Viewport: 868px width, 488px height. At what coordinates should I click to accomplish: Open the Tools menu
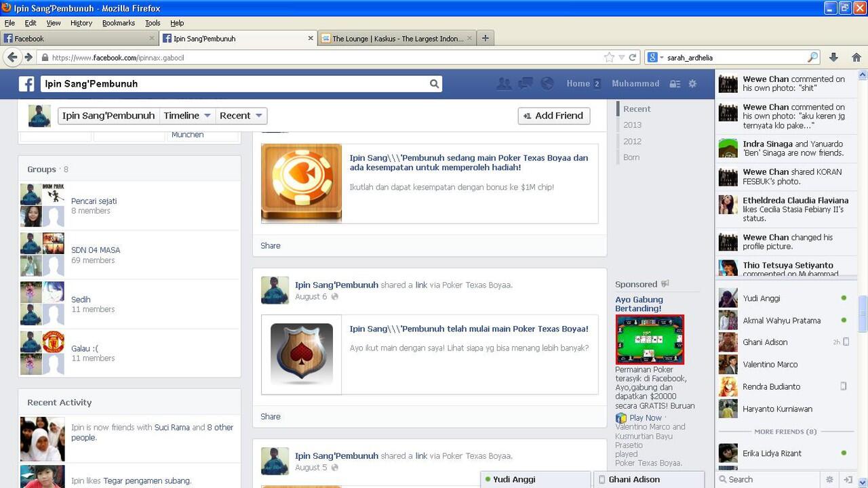(153, 22)
